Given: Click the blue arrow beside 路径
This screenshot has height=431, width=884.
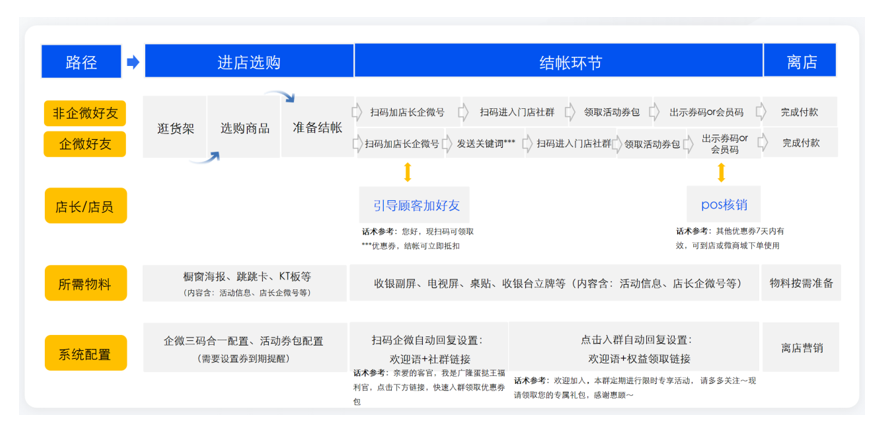Looking at the screenshot, I should pos(133,62).
